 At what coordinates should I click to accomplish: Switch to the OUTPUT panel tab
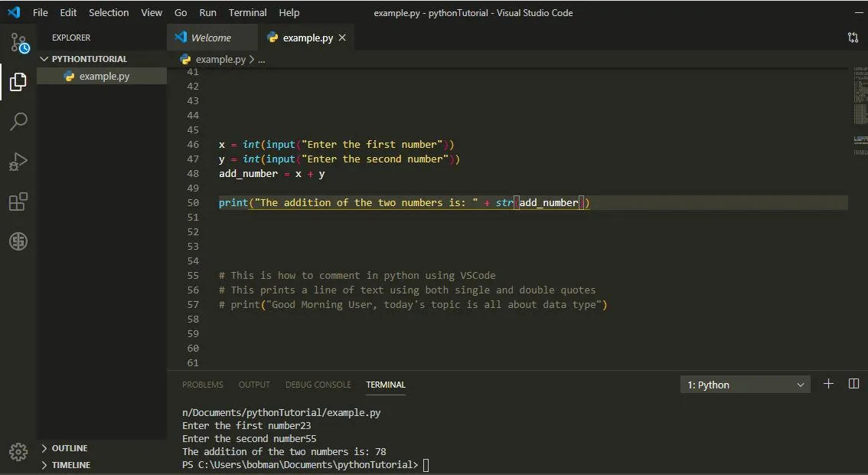tap(254, 385)
